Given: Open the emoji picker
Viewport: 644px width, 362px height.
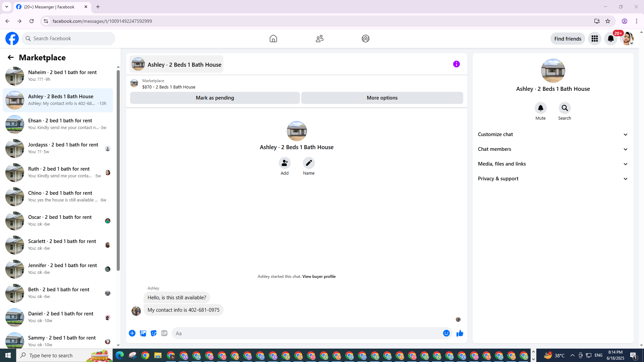Looking at the screenshot, I should [446, 333].
